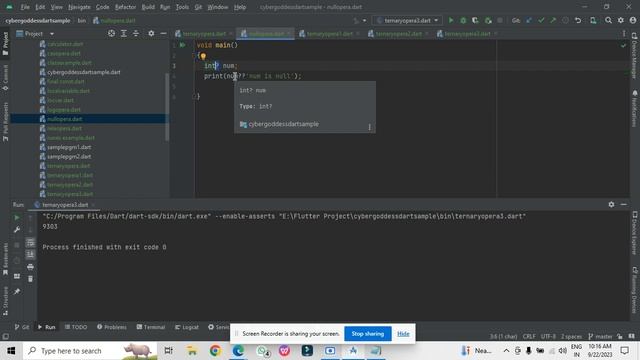Viewport: 640px width, 360px height.
Task: Expand all items in Project panel
Action: tap(124, 33)
